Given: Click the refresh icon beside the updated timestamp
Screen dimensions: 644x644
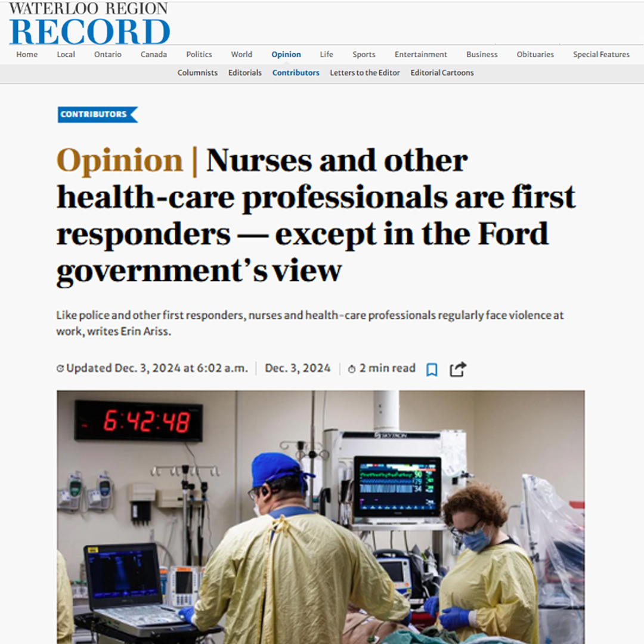Looking at the screenshot, I should (x=60, y=369).
